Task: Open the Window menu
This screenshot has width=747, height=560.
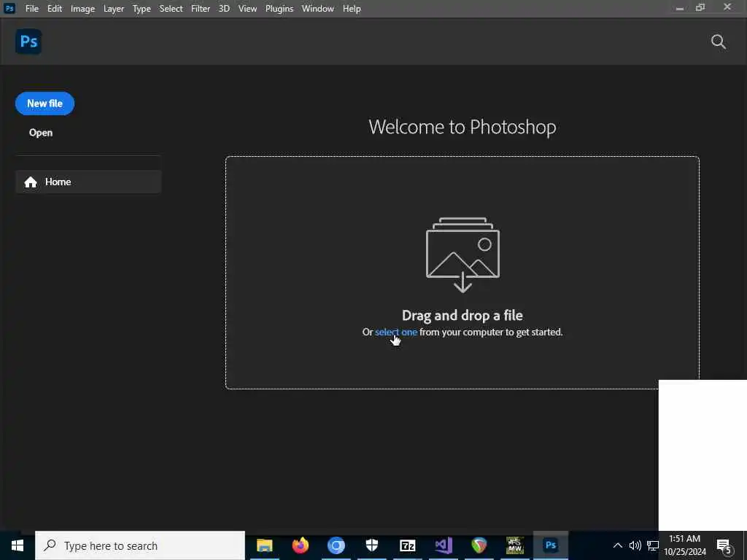Action: point(318,9)
